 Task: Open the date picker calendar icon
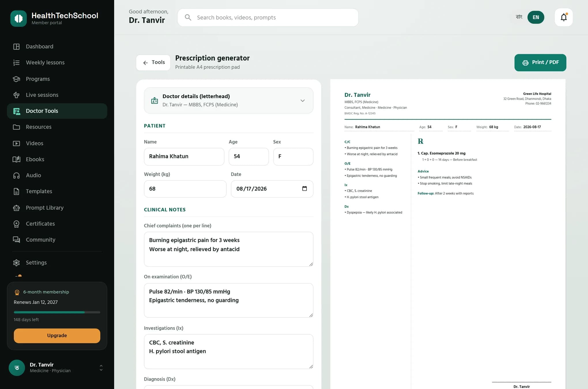coord(304,189)
